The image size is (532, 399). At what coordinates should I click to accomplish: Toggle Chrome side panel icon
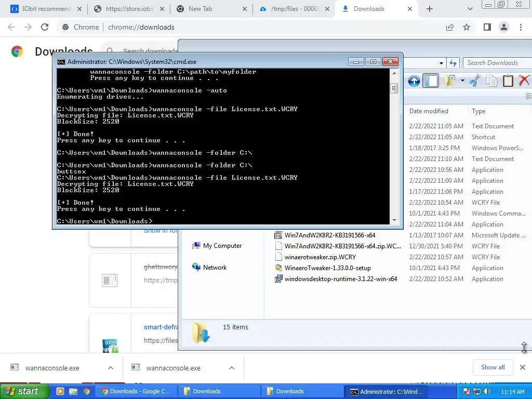pyautogui.click(x=487, y=27)
